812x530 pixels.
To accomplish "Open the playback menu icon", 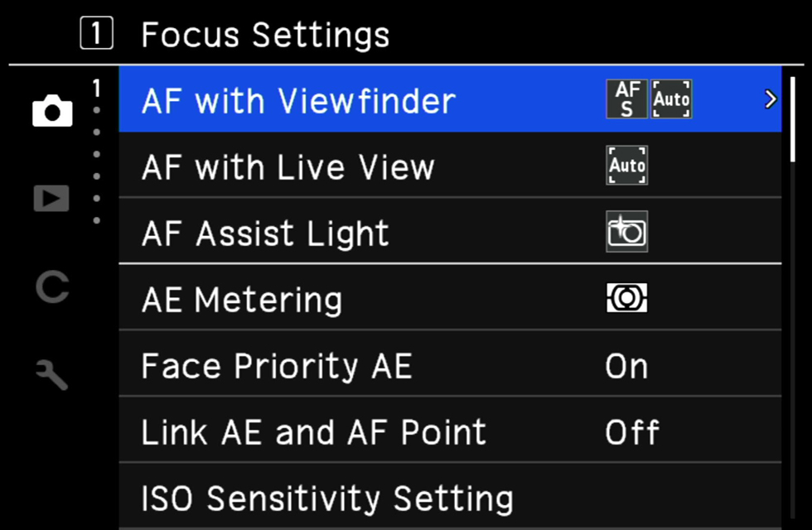I will point(51,198).
